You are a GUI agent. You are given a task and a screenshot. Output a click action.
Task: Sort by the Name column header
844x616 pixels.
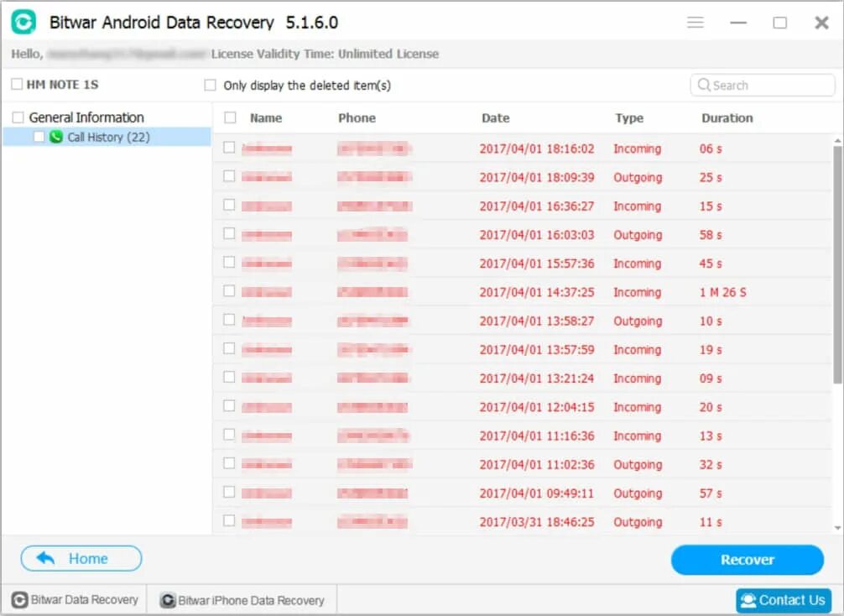(x=266, y=118)
